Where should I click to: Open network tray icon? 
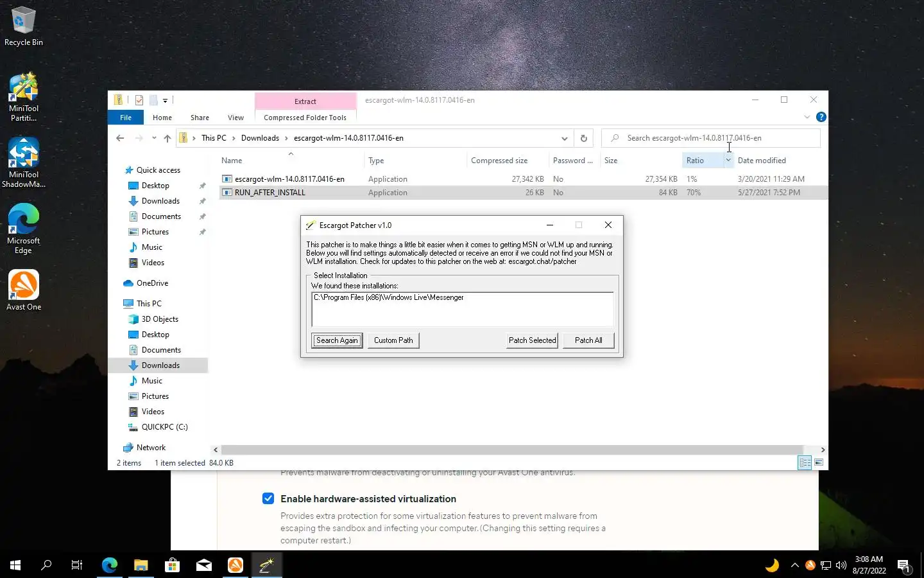coord(826,565)
